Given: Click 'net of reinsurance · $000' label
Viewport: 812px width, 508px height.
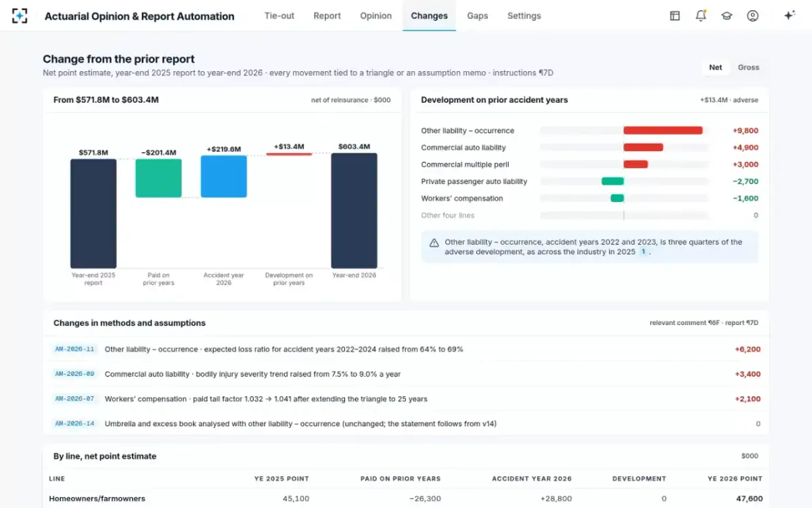Looking at the screenshot, I should 351,100.
